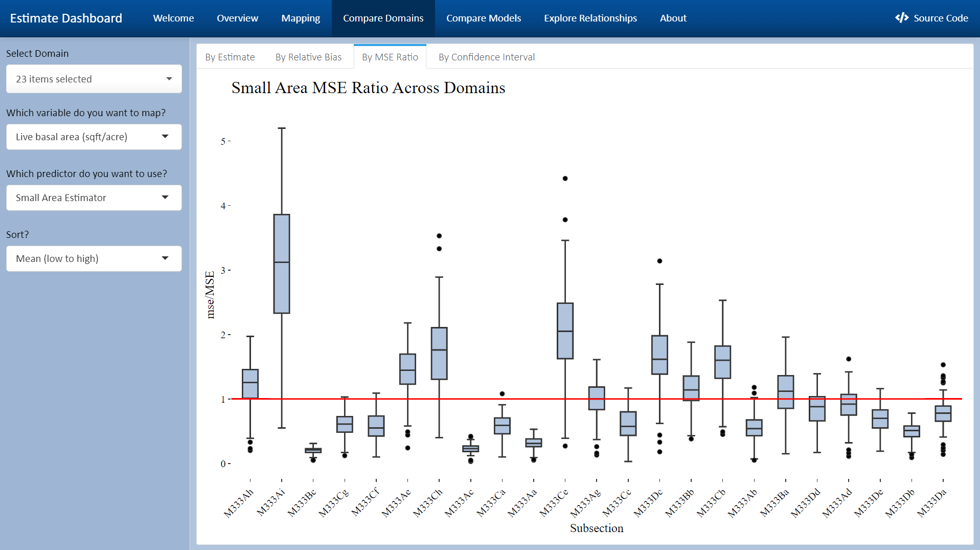Screen dimensions: 980x550
Task: Go to the Welcome page
Action: [x=173, y=18]
